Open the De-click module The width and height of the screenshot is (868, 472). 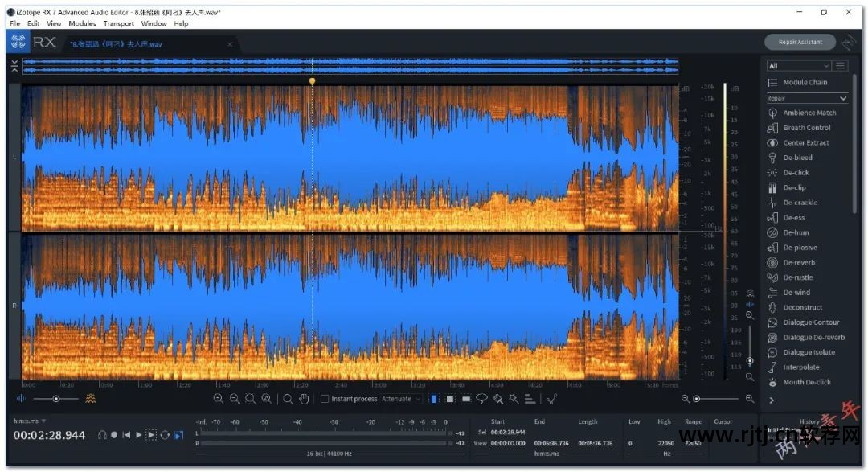click(x=796, y=173)
